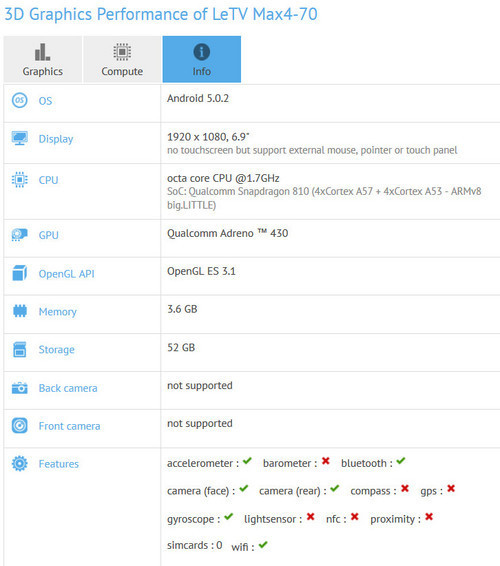Switch to the Compute tab
Viewport: 500px width, 566px height.
point(122,59)
